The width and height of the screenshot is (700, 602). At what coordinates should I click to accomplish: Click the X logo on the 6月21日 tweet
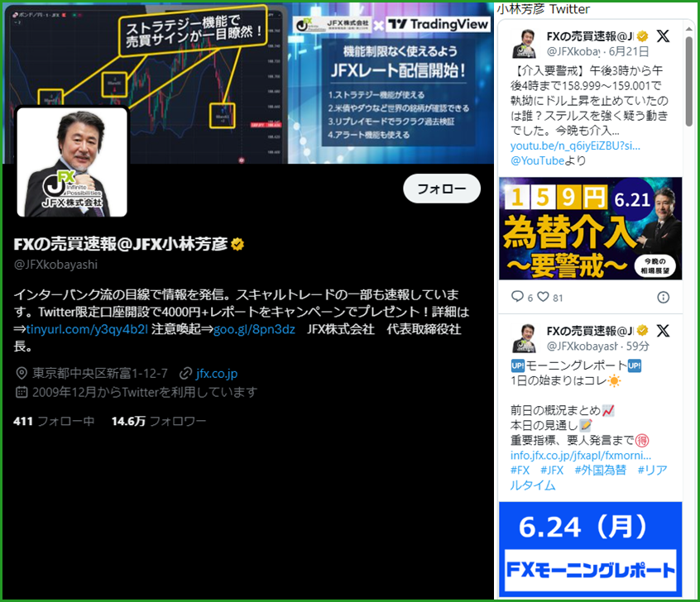tap(664, 36)
